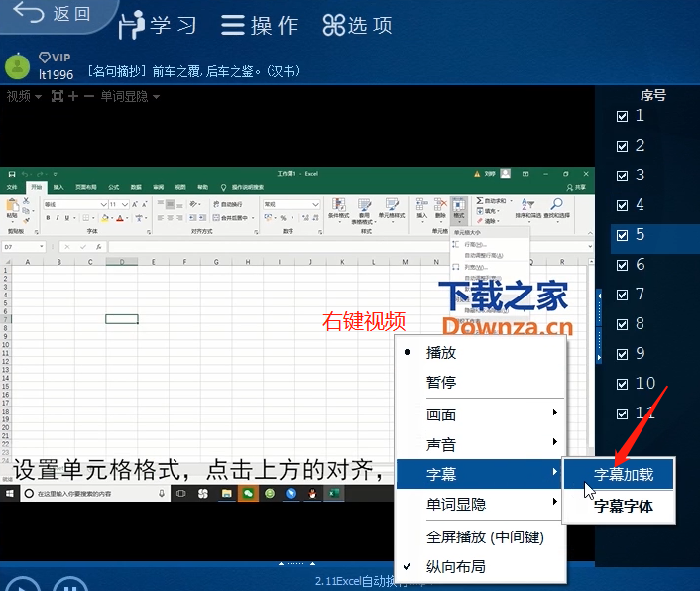Toggle the video fit-to-frame icon

(58, 96)
